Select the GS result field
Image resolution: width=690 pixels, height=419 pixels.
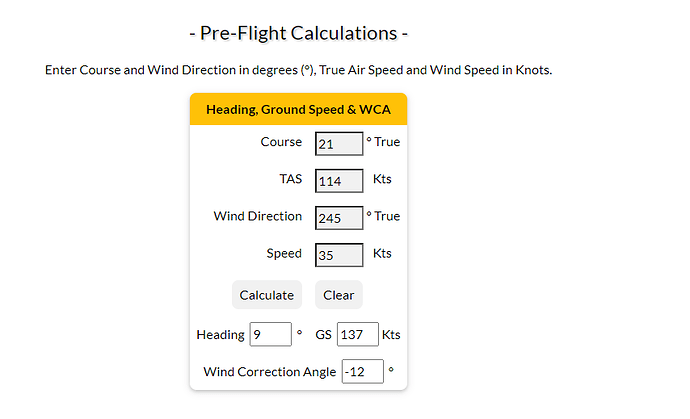[358, 334]
